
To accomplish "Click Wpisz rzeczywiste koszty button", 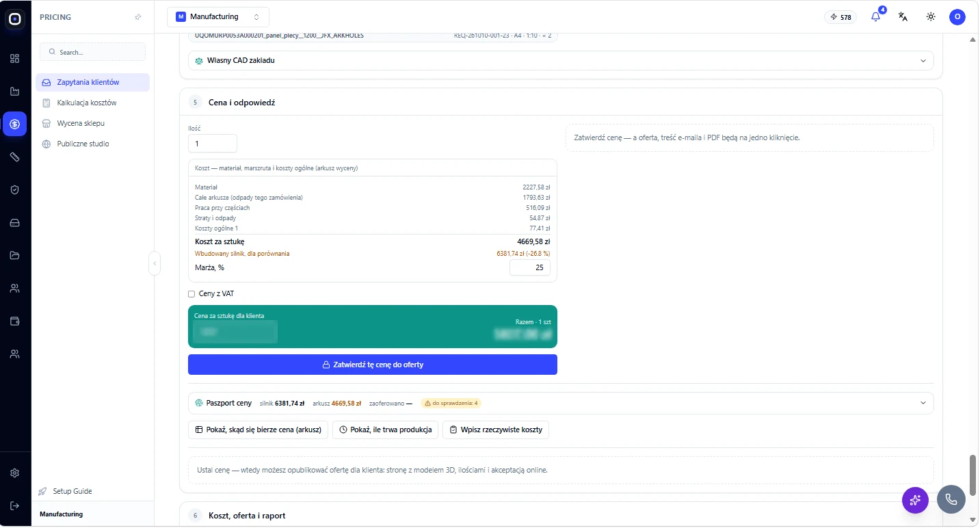I will click(496, 430).
